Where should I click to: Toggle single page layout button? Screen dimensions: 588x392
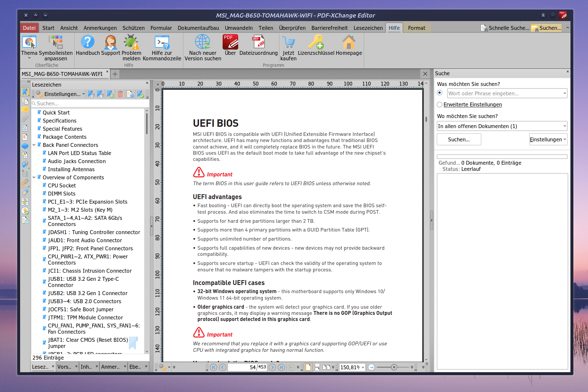pyautogui.click(x=308, y=367)
